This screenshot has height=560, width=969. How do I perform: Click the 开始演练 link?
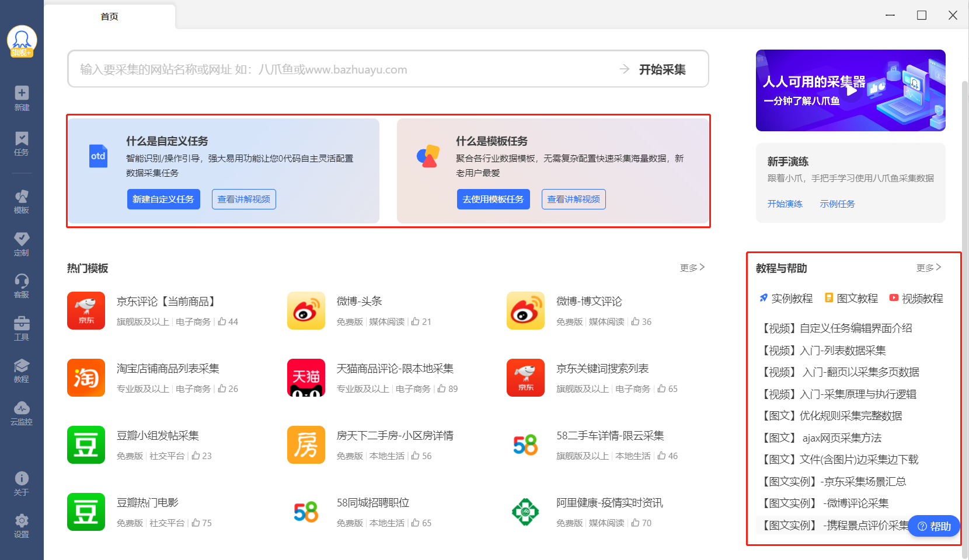click(x=785, y=204)
